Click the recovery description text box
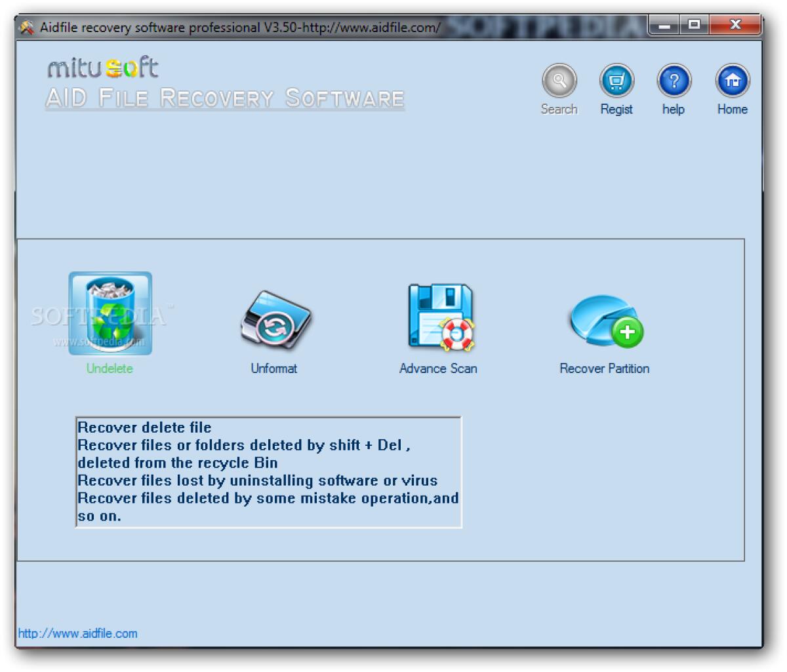787x672 pixels. coord(268,471)
